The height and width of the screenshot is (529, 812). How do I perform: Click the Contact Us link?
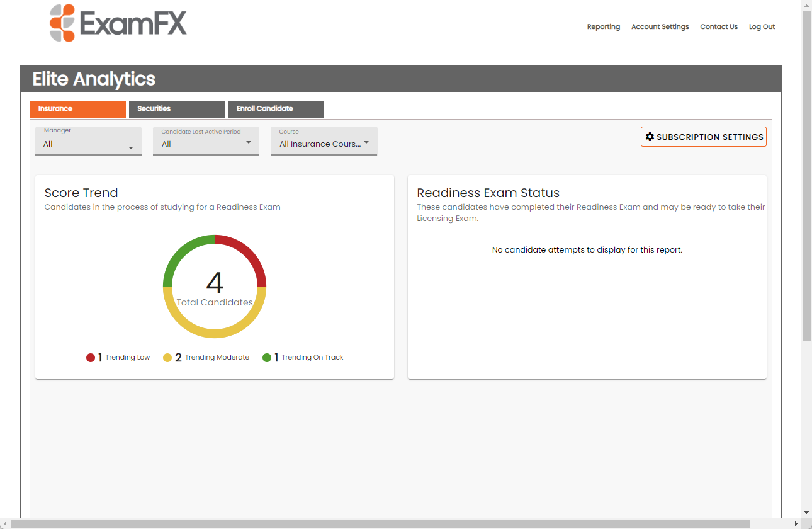(x=718, y=26)
